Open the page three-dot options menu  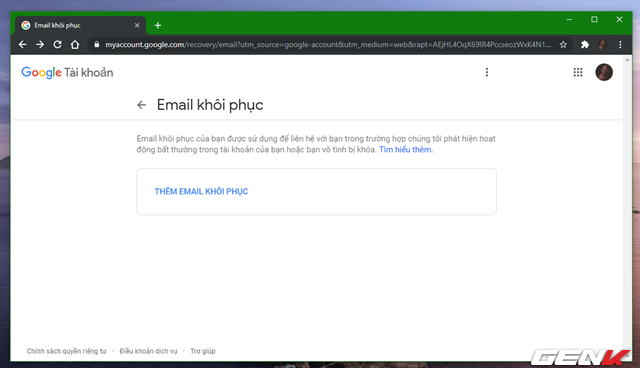[487, 72]
